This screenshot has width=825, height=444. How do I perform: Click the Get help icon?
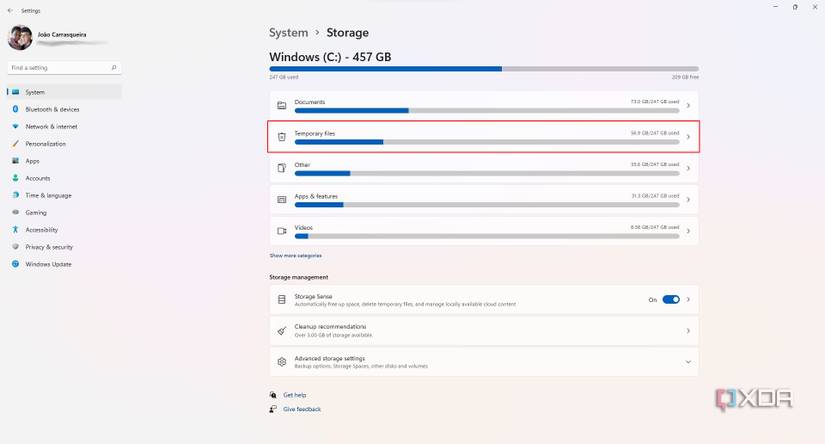point(273,395)
